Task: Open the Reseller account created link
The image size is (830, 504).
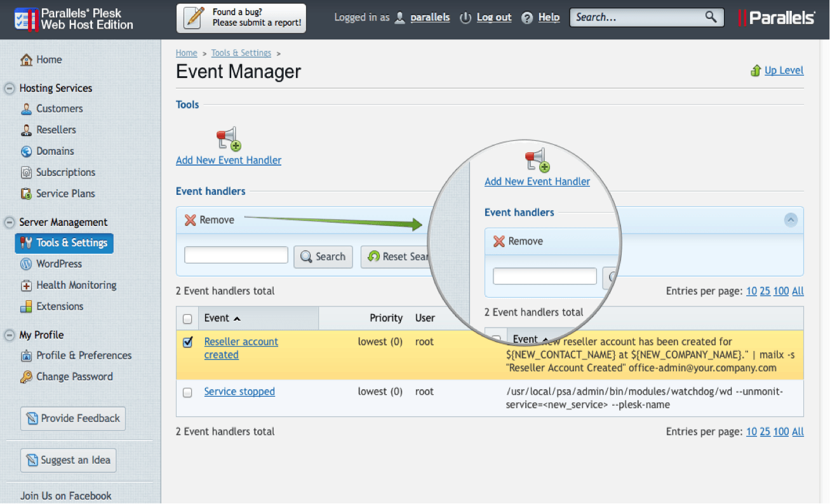Action: pos(241,348)
